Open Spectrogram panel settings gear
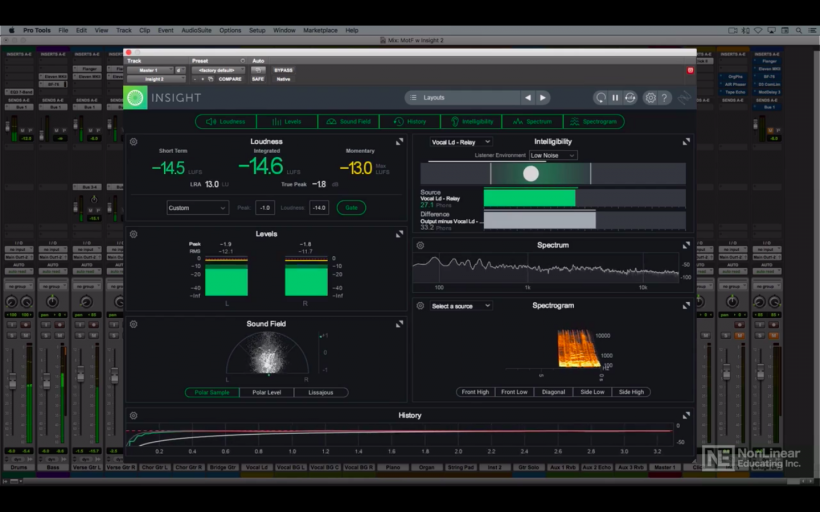This screenshot has width=820, height=512. [420, 305]
